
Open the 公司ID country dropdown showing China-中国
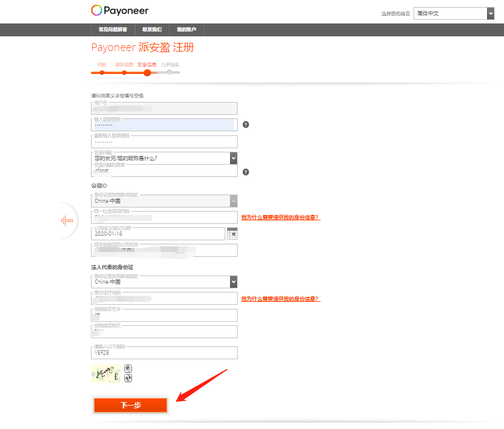164,201
